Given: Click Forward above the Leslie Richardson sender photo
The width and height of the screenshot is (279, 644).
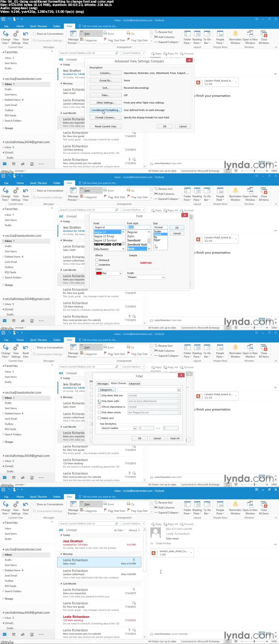Looking at the screenshot, I should pyautogui.click(x=187, y=524).
